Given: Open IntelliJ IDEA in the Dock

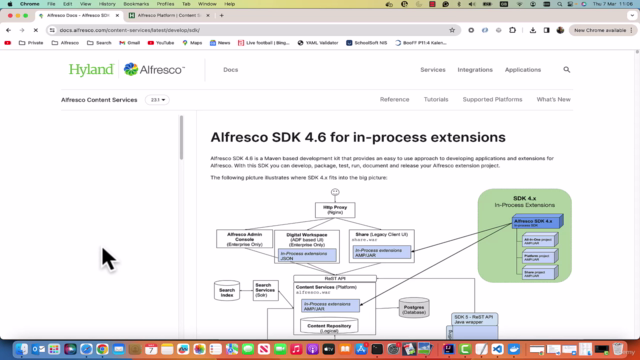Looking at the screenshot, I should 449,349.
